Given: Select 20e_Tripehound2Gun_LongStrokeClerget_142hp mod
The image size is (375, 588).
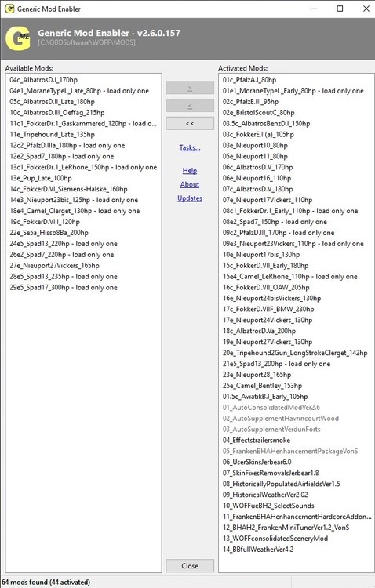Looking at the screenshot, I should click(x=295, y=353).
